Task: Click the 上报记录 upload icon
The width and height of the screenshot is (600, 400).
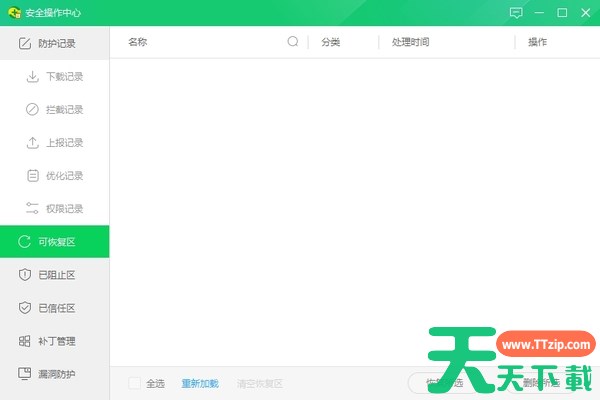Action: pyautogui.click(x=32, y=142)
